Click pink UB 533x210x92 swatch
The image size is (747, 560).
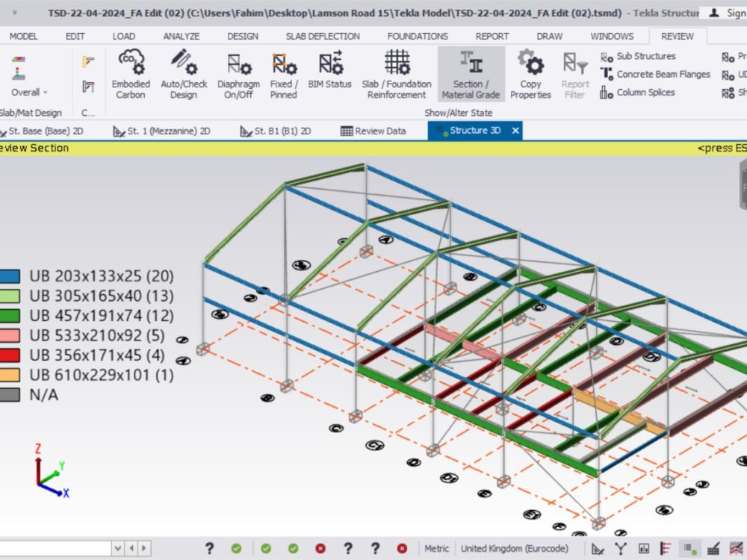pos(10,336)
